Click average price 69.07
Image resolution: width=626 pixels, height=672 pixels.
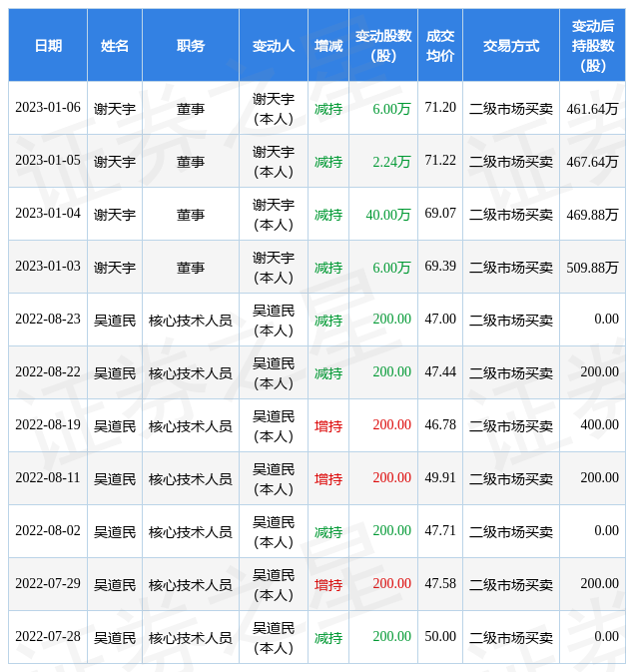pyautogui.click(x=440, y=213)
